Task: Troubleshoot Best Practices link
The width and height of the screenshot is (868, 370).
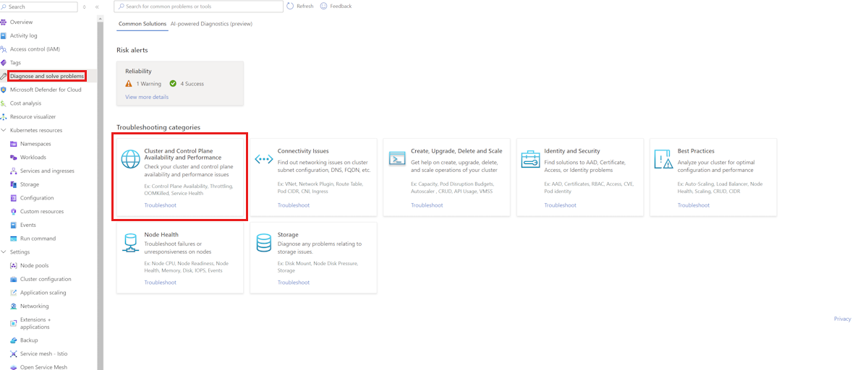Action: (x=694, y=205)
